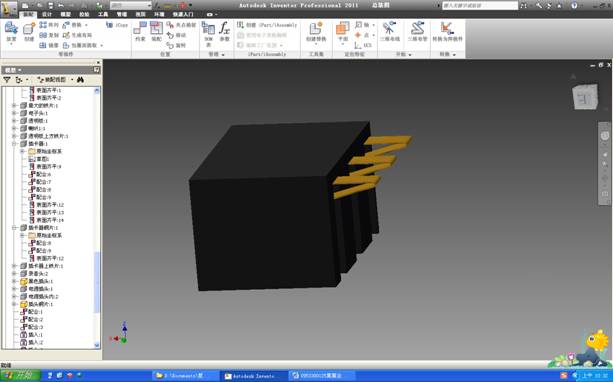This screenshot has height=382, width=613.
Task: Expand the 电源插头:1 tree node
Action: (x=14, y=289)
